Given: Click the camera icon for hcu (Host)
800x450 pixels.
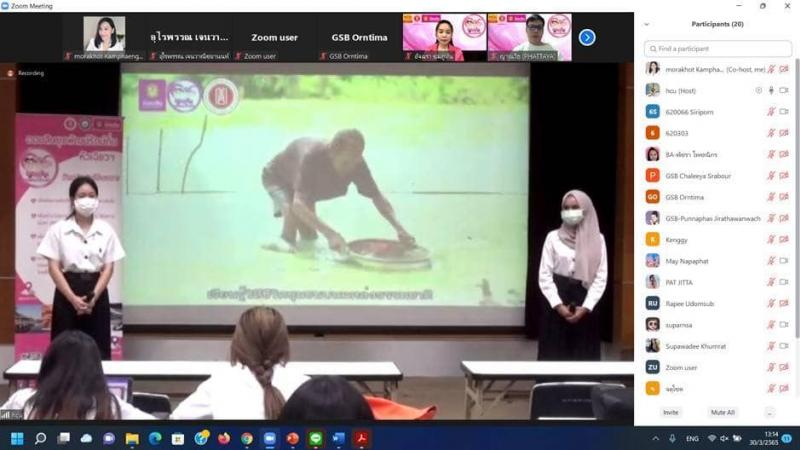Looking at the screenshot, I should click(784, 90).
